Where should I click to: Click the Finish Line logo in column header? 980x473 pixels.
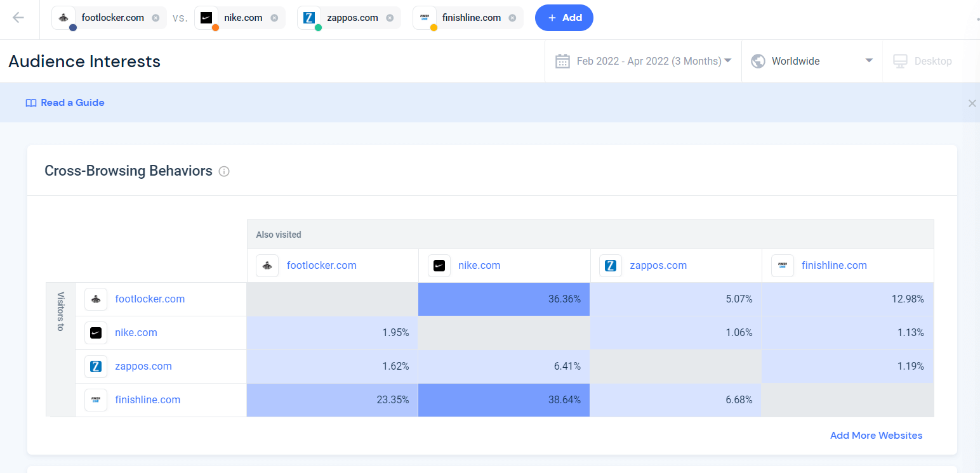[783, 266]
